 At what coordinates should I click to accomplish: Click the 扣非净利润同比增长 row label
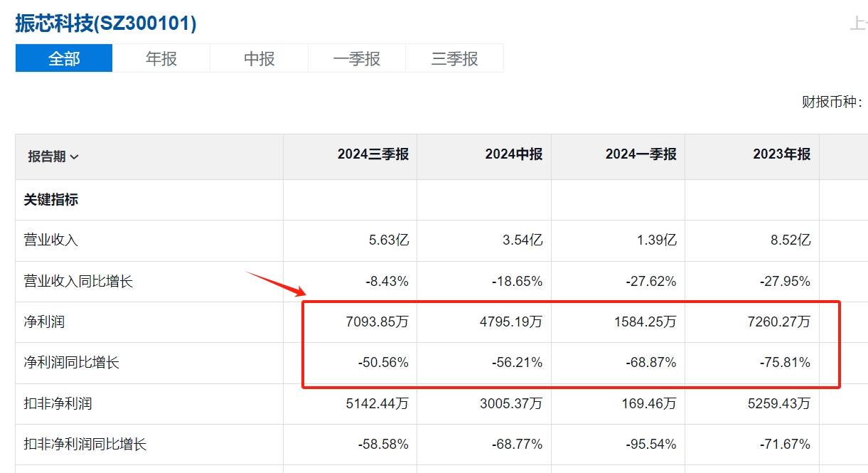[x=85, y=445]
